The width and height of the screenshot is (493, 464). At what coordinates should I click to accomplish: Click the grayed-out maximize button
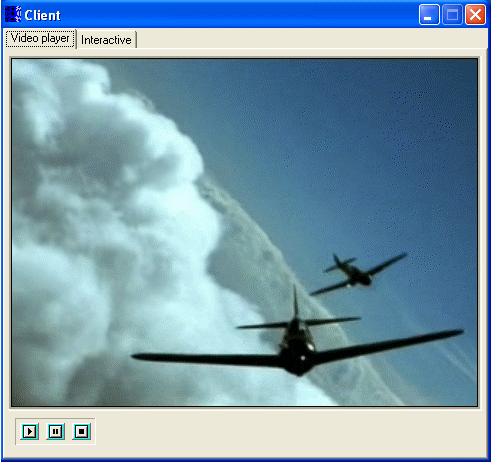click(x=452, y=15)
